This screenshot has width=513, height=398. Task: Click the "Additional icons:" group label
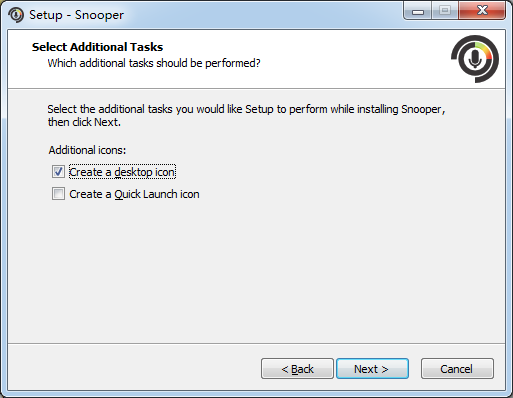[x=87, y=150]
